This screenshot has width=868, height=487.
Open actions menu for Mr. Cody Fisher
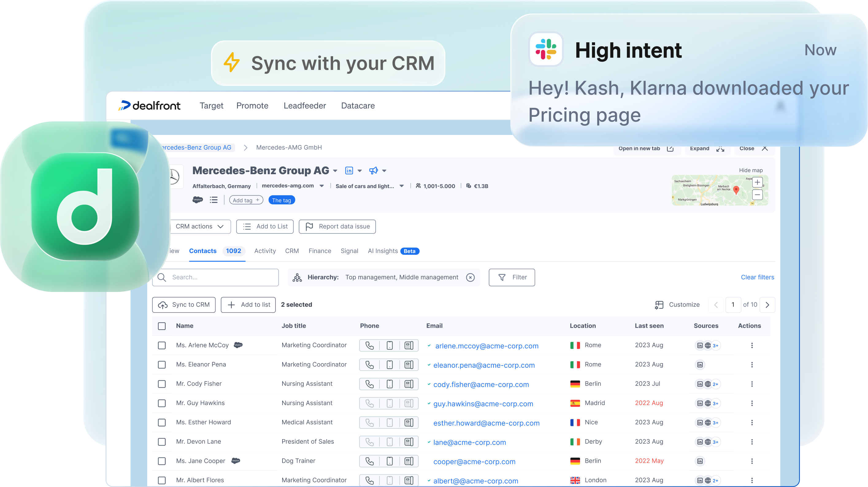point(752,384)
